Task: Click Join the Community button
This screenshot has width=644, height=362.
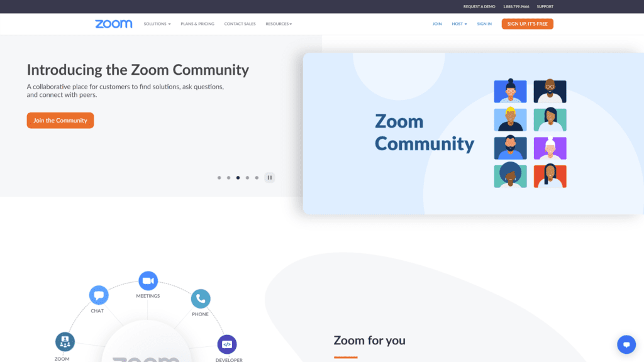Action: (60, 120)
